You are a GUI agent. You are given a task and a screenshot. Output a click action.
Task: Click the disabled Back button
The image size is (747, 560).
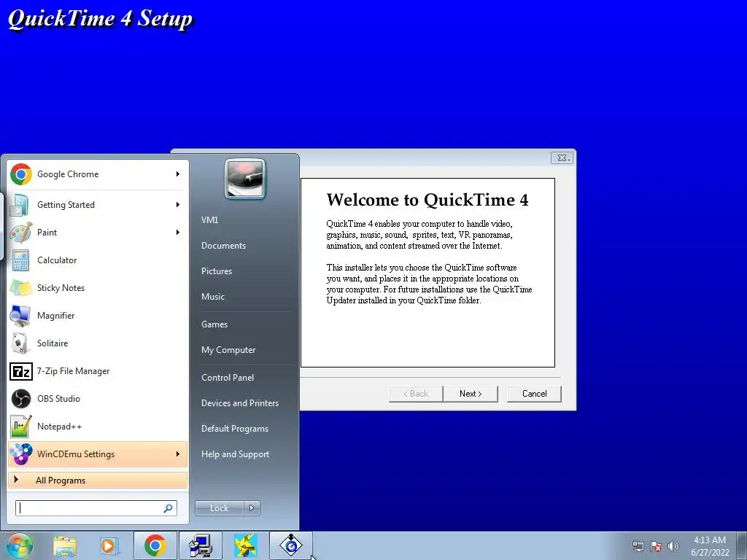[x=416, y=394]
